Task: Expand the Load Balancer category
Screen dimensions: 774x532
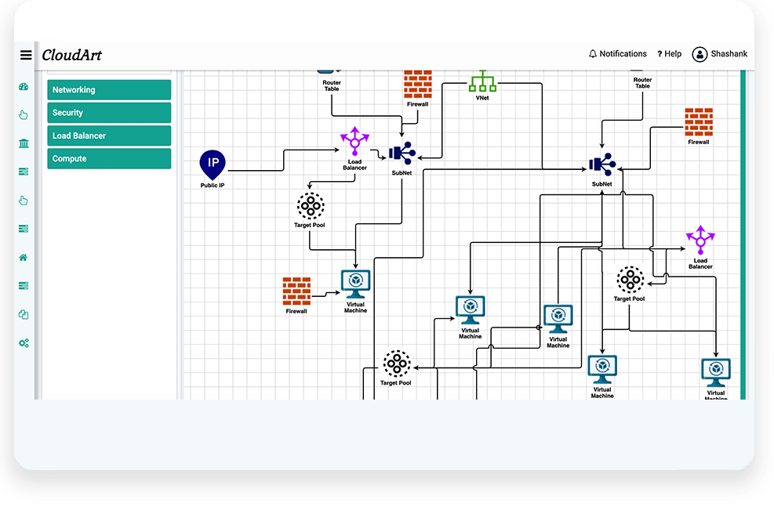Action: point(109,136)
